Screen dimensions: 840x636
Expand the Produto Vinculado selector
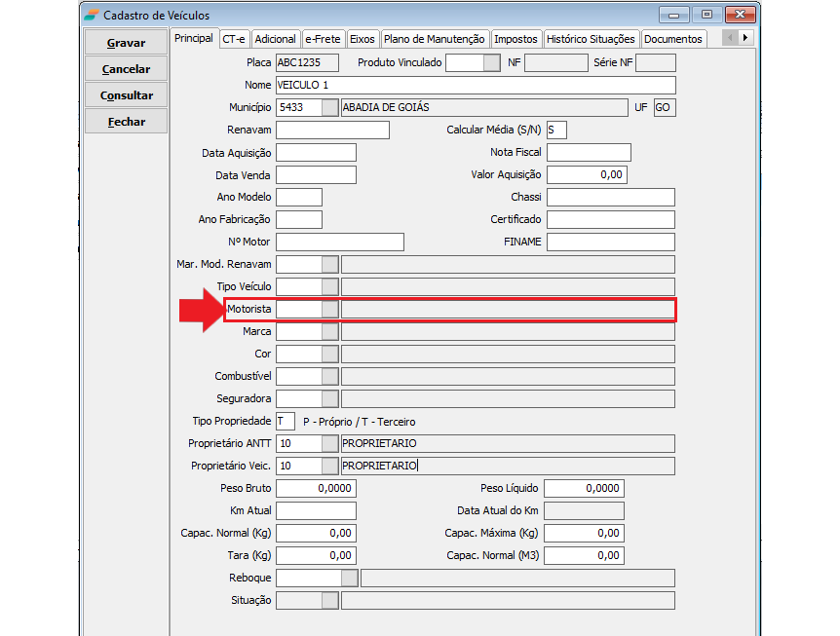click(x=492, y=63)
